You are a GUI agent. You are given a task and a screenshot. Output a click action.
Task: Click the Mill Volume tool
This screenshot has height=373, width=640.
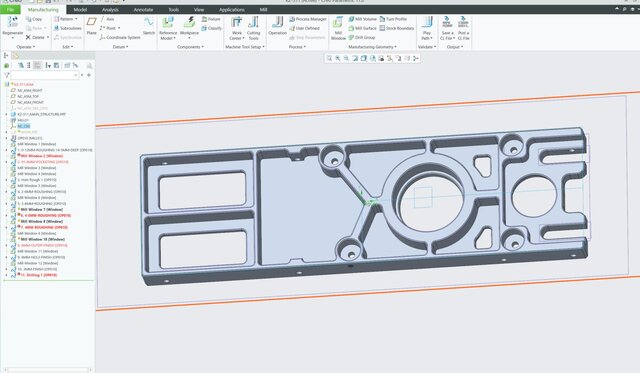coord(362,19)
